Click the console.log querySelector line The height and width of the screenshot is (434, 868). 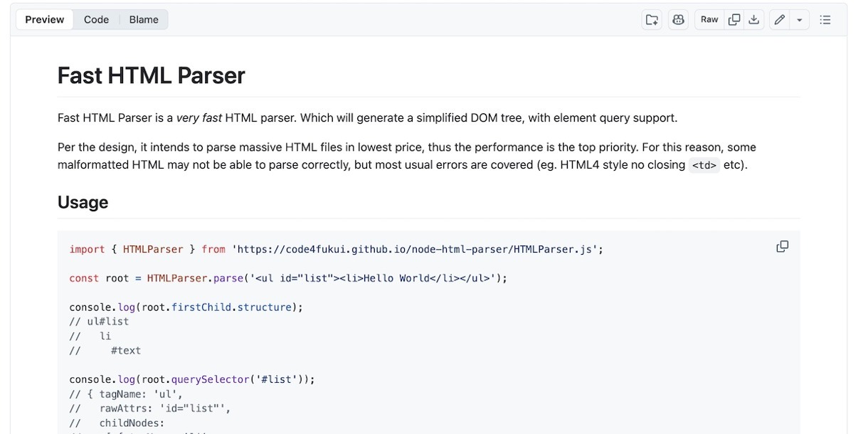192,379
